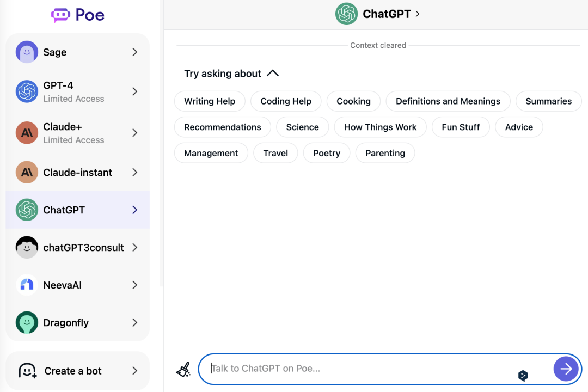Click the chatGPT3consult bot avatar
Image resolution: width=588 pixels, height=392 pixels.
pyautogui.click(x=27, y=247)
